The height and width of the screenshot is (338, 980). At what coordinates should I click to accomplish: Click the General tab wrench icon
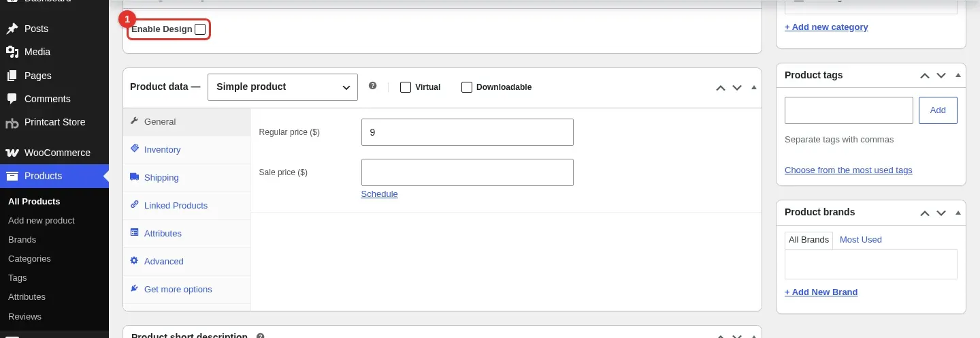coord(134,121)
